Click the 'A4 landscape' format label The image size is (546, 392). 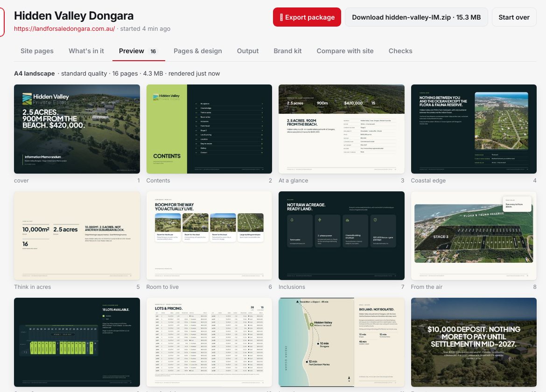pyautogui.click(x=35, y=73)
